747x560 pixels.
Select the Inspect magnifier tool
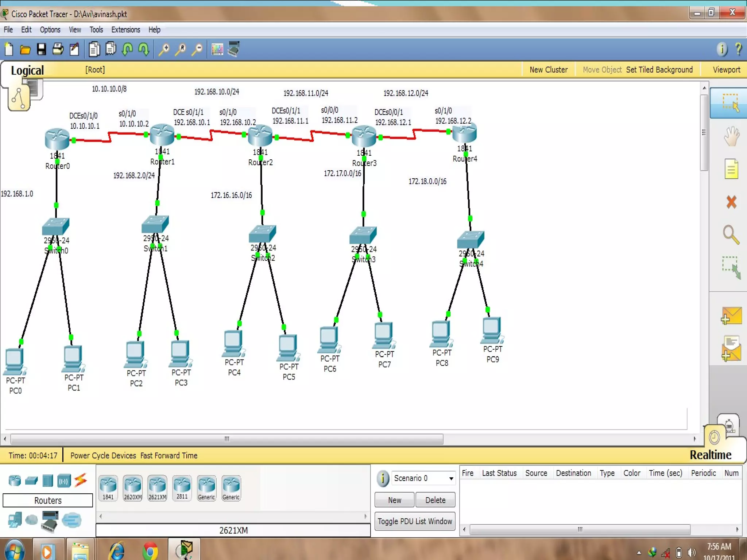point(731,234)
